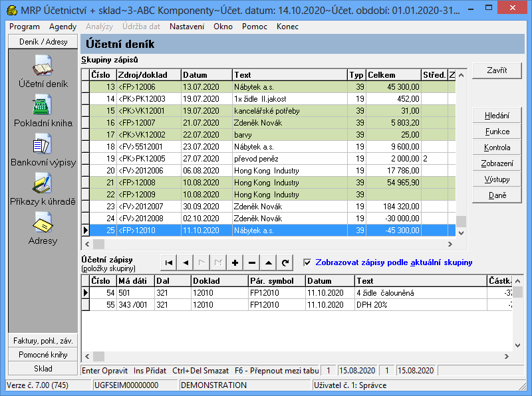The width and height of the screenshot is (532, 396).
Task: Expand the Pomocné knihy sidebar section
Action: click(43, 355)
